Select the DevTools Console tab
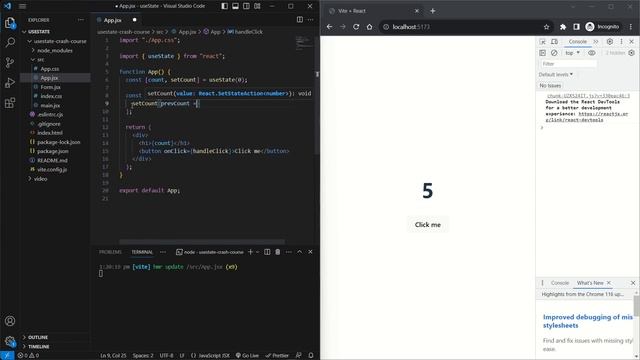 click(x=578, y=42)
